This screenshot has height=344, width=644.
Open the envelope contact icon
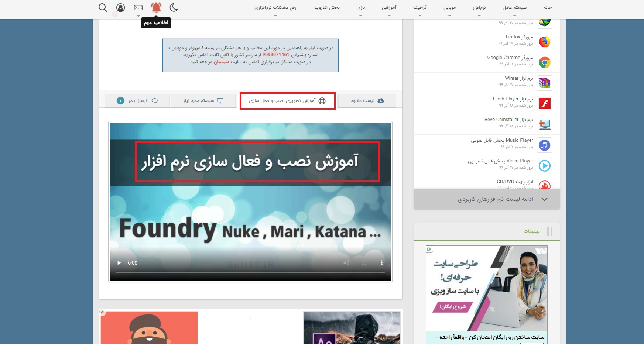coord(138,7)
